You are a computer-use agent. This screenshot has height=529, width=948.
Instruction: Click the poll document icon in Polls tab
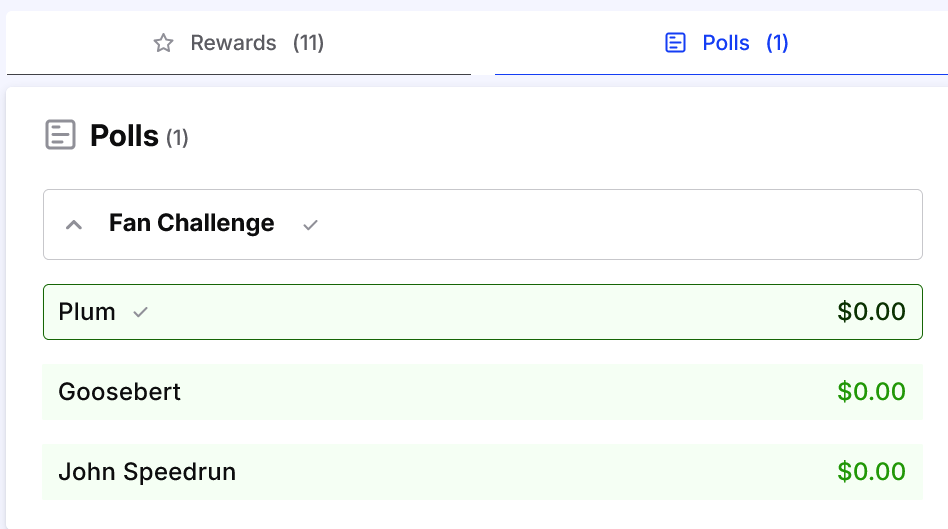[x=675, y=43]
